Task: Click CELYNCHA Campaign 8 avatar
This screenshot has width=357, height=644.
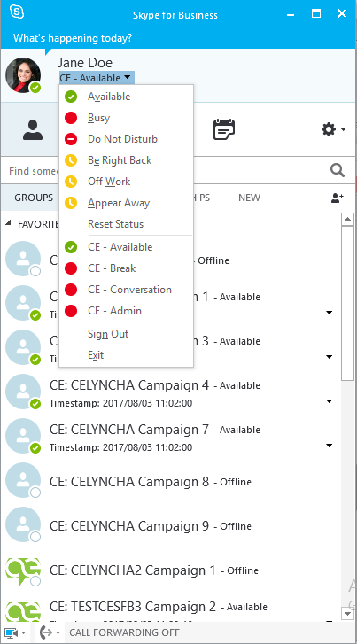Action: tap(23, 480)
